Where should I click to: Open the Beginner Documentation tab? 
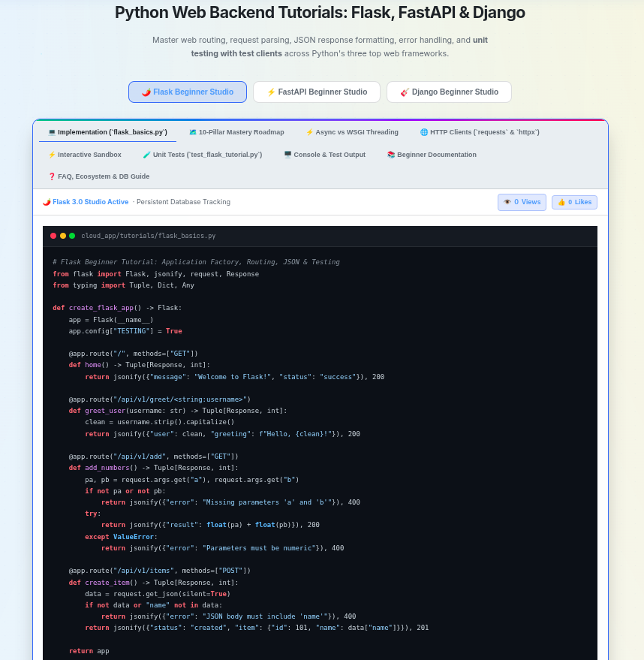[432, 155]
